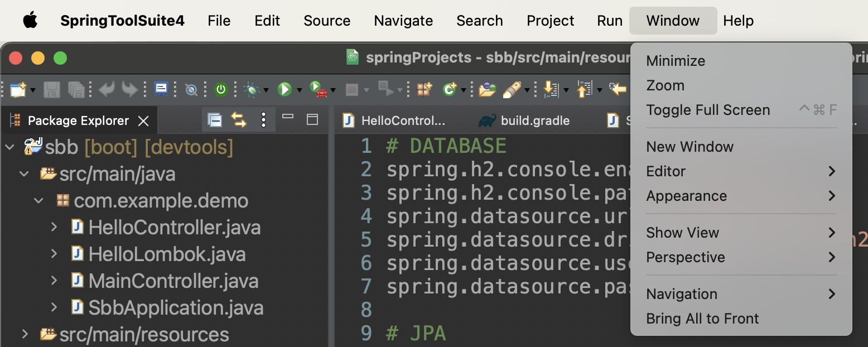Click the Skip All Breakpoints icon
868x347 pixels.
pyautogui.click(x=191, y=89)
